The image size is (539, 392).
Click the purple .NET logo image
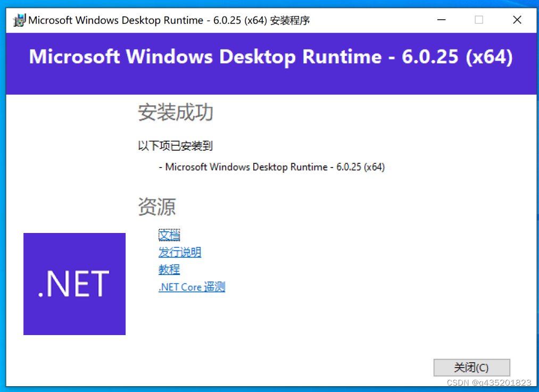74,284
